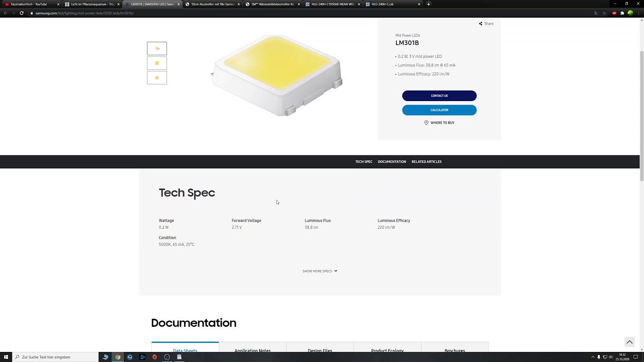The width and height of the screenshot is (644, 362).
Task: Click the taskbar clock showing 16:32
Action: 622,357
